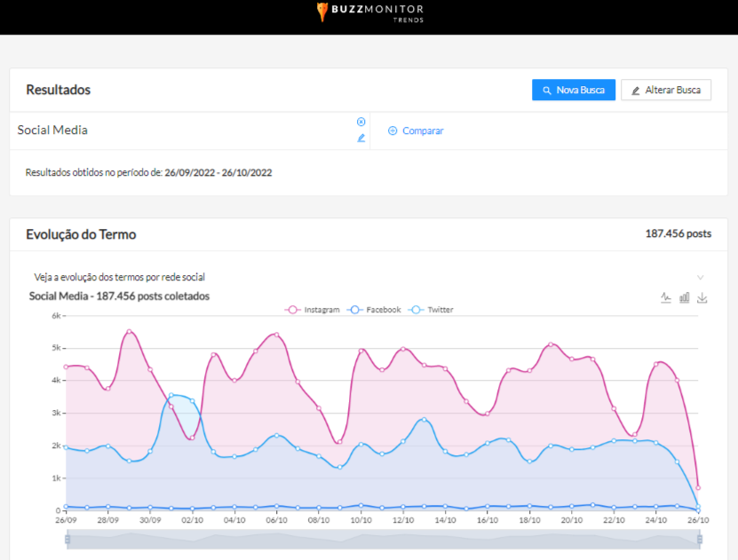The width and height of the screenshot is (738, 560).
Task: Expand 'Veja a evolução dos termos' row
Action: 120,277
